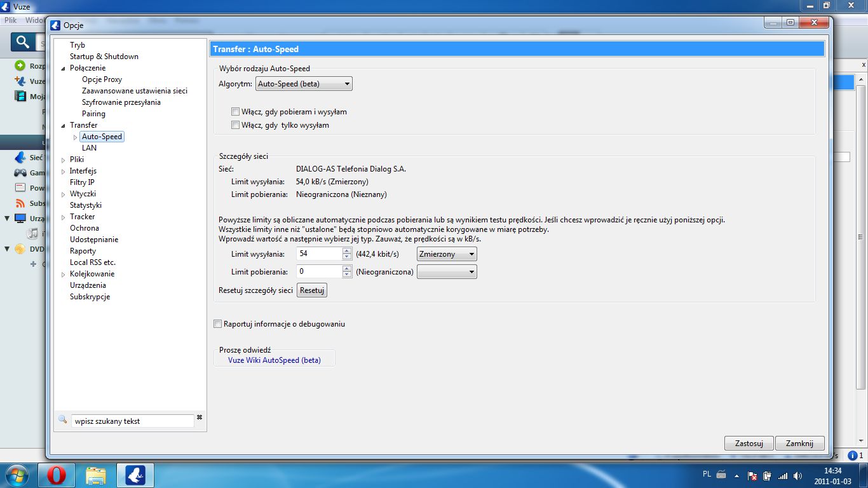Click the DVD disc icon in Vuze sidebar
This screenshot has height=488, width=868.
pyautogui.click(x=20, y=249)
